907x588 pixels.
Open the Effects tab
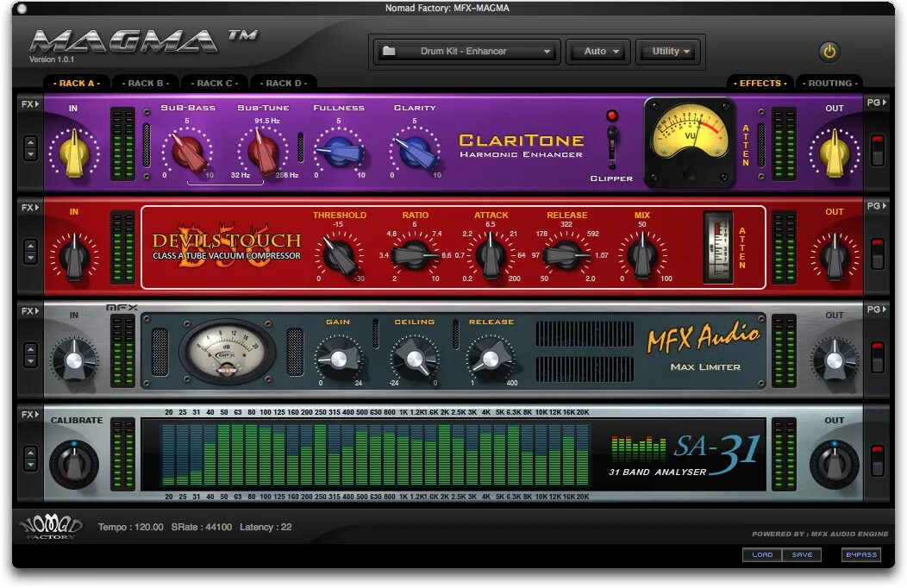760,84
